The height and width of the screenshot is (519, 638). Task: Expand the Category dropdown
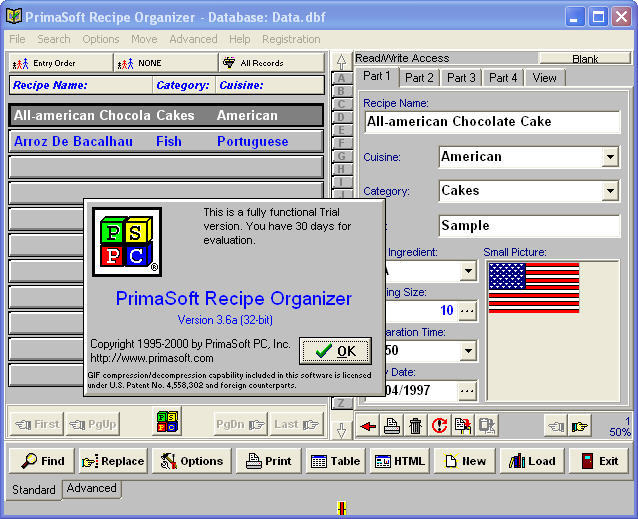(610, 191)
